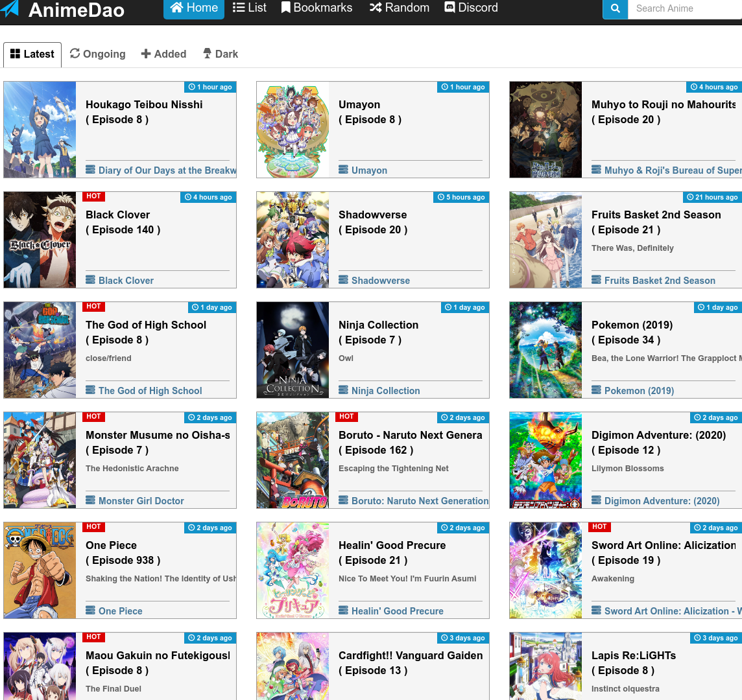The width and height of the screenshot is (742, 700).
Task: Open The God of High School series link
Action: coord(150,391)
